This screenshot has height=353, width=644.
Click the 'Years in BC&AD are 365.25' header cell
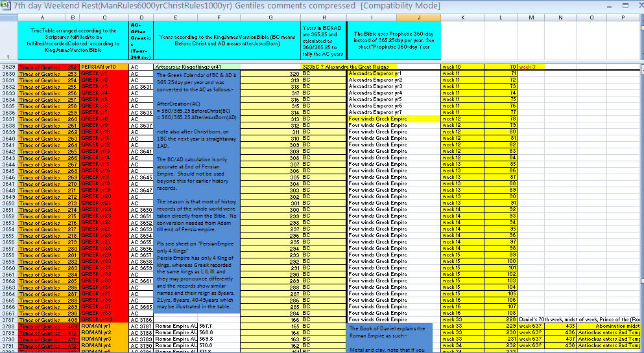point(324,41)
